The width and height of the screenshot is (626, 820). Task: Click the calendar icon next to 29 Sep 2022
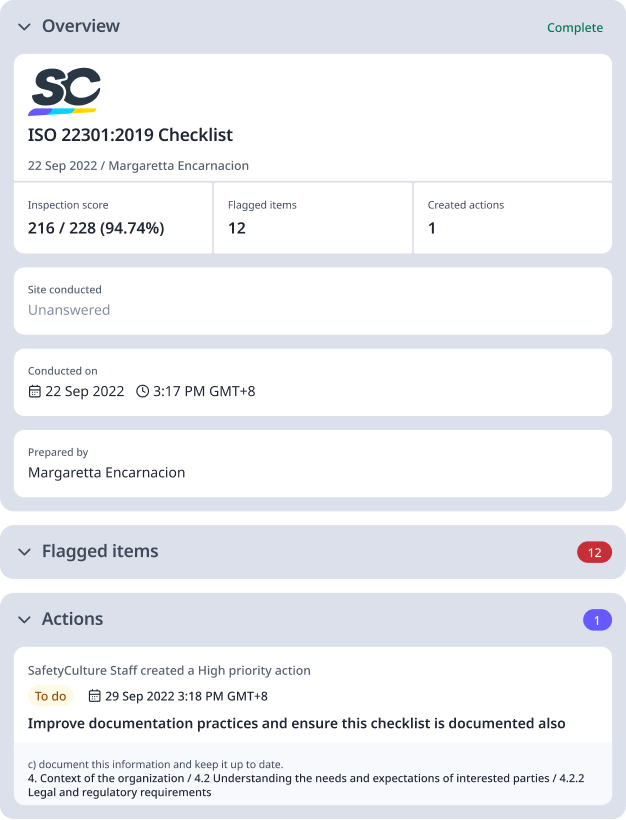coord(94,696)
